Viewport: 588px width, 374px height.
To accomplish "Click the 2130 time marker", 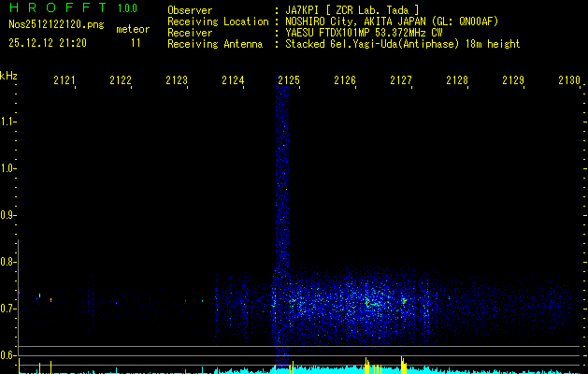I will tap(568, 81).
